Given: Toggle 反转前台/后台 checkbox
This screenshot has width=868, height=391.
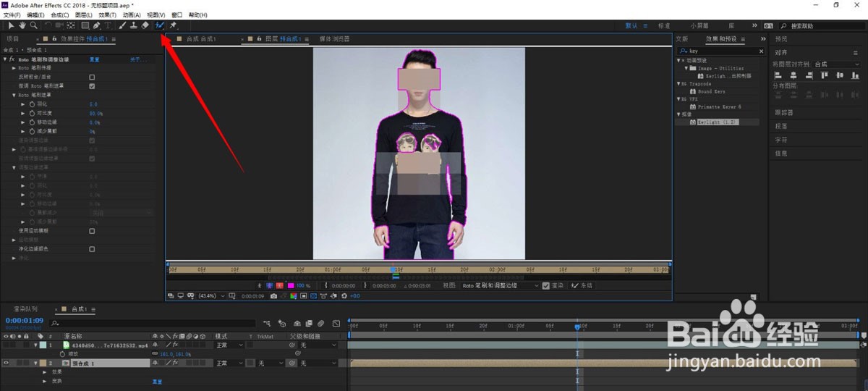Looking at the screenshot, I should point(92,77).
